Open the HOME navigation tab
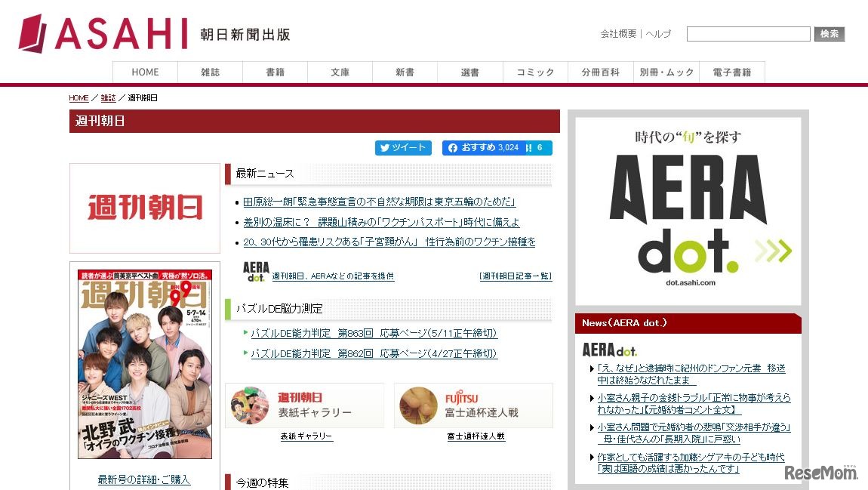Viewport: 868px width, 490px height. pos(145,72)
